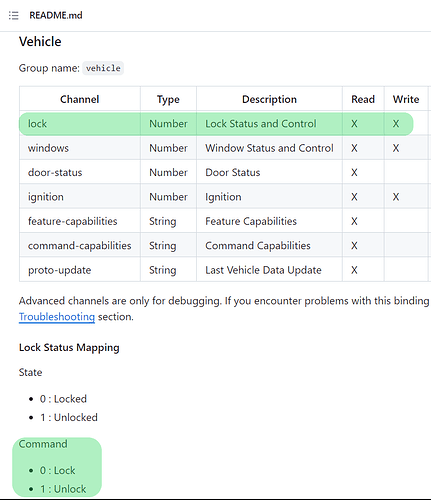Select the windows channel cell
The height and width of the screenshot is (500, 431).
click(80, 148)
